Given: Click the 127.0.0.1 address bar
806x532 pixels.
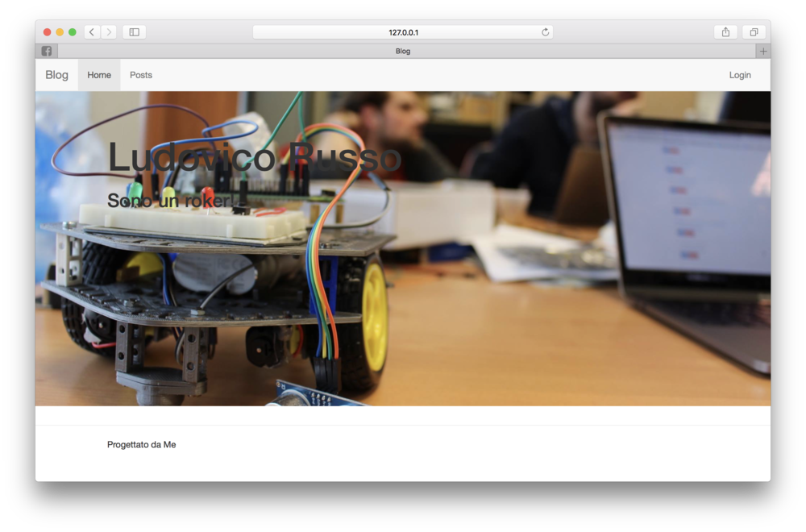Looking at the screenshot, I should 403,32.
